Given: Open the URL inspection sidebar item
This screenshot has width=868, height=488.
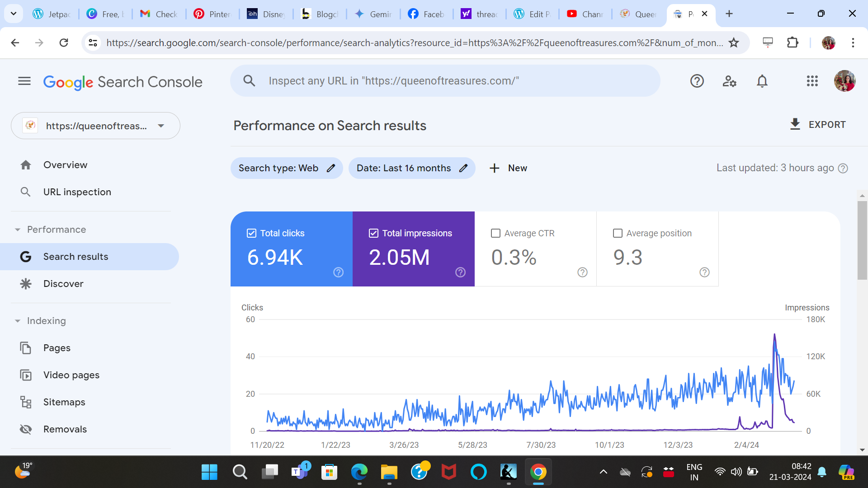Looking at the screenshot, I should (x=77, y=192).
